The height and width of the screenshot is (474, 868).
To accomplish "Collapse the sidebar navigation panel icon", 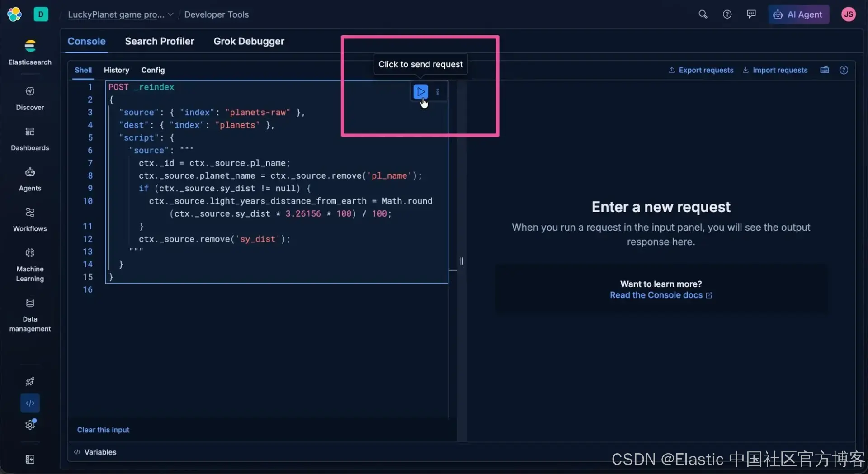I will [30, 459].
